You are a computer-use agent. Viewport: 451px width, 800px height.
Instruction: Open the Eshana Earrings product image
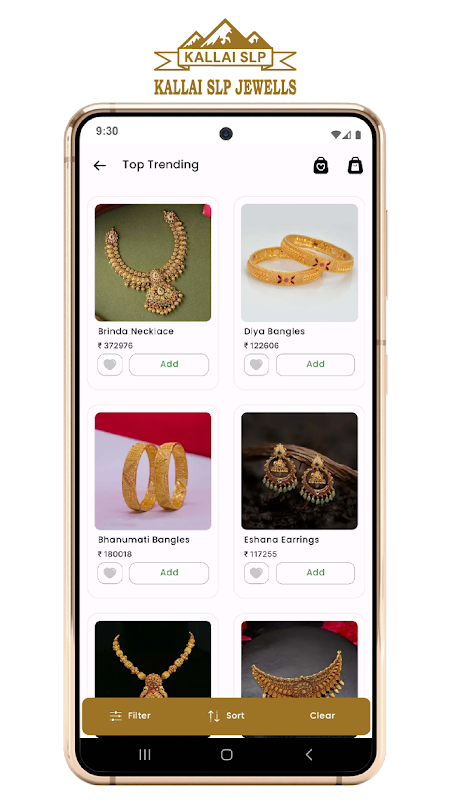click(x=299, y=471)
